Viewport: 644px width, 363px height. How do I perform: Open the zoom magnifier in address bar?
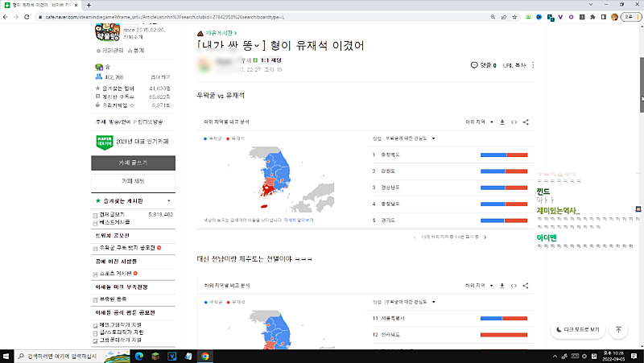click(493, 17)
